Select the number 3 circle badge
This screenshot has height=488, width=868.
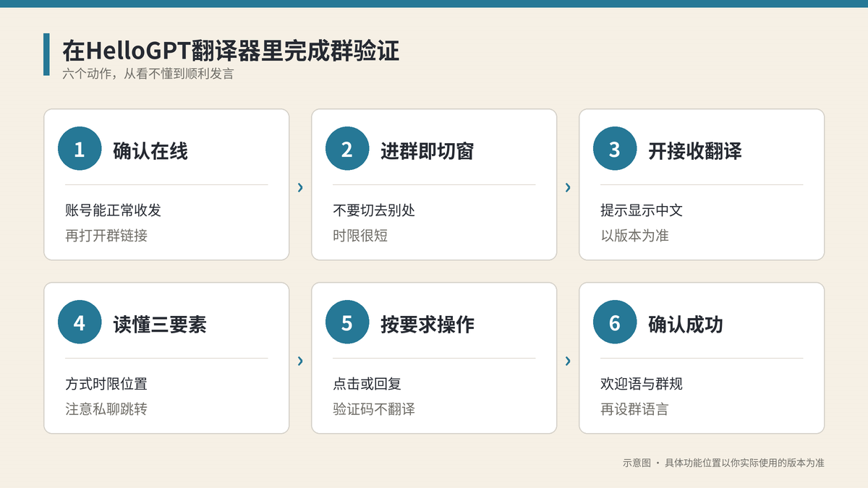coord(615,149)
